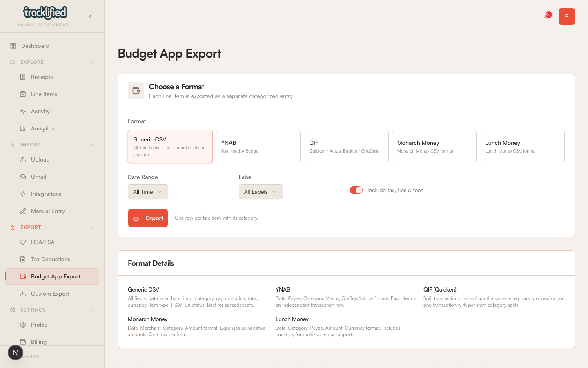Screen dimensions: 588x368
Task: Click the Budget App Export wallet icon
Action: (23, 276)
